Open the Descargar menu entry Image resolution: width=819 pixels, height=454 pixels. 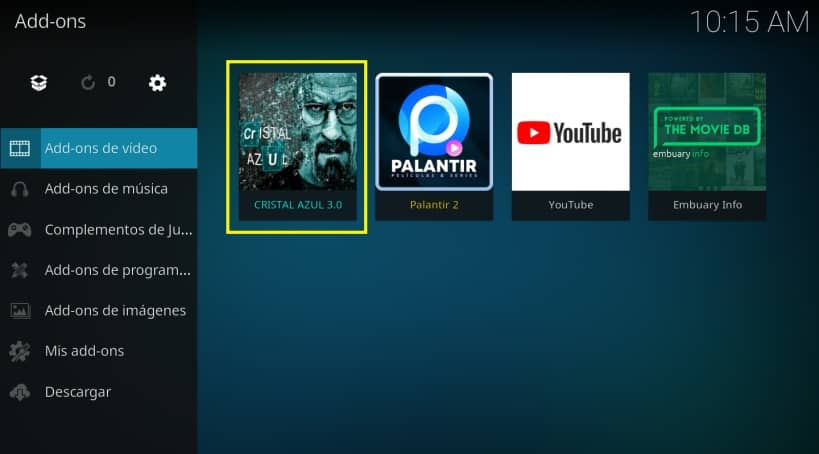coord(99,392)
